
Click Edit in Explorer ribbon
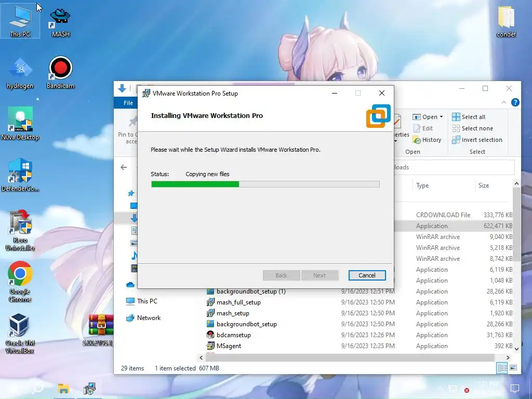tap(423, 128)
